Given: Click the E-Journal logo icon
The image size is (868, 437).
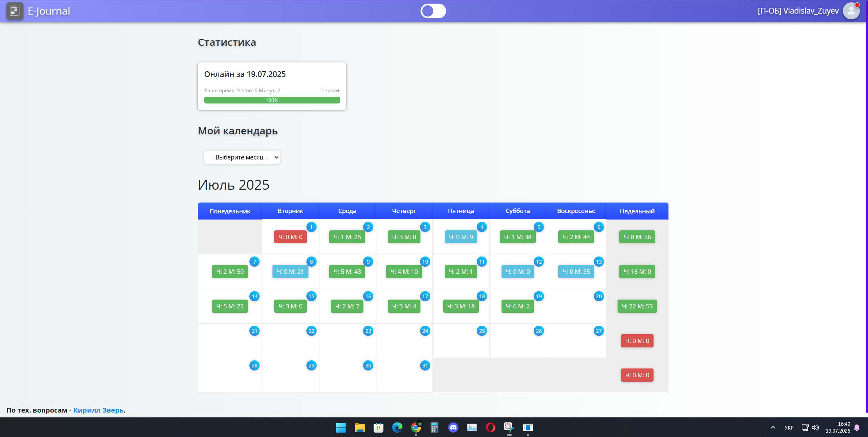Looking at the screenshot, I should click(15, 11).
